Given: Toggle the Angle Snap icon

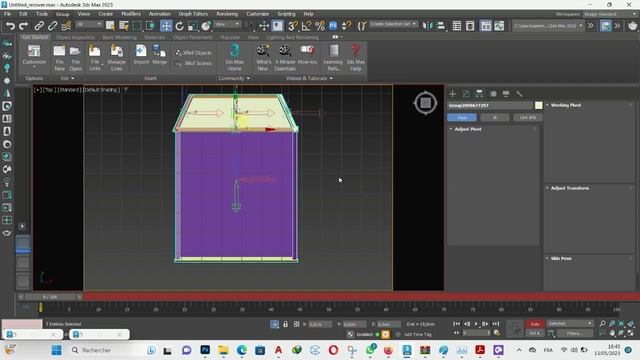Looking at the screenshot, I should click(306, 26).
